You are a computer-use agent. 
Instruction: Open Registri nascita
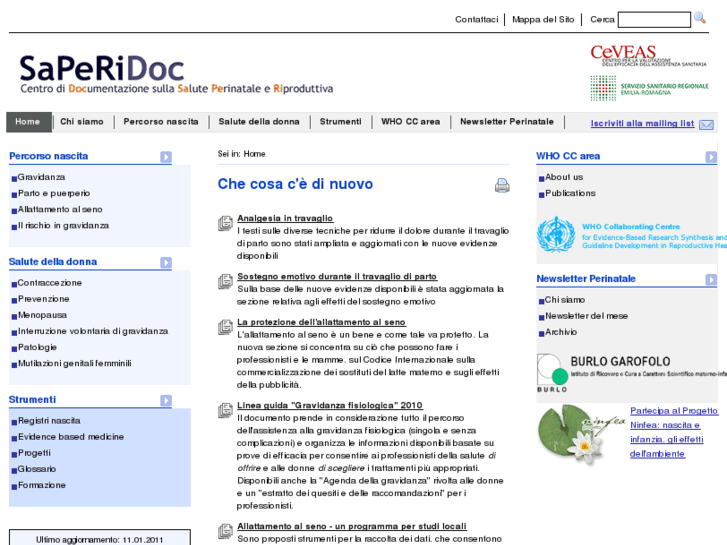[49, 421]
